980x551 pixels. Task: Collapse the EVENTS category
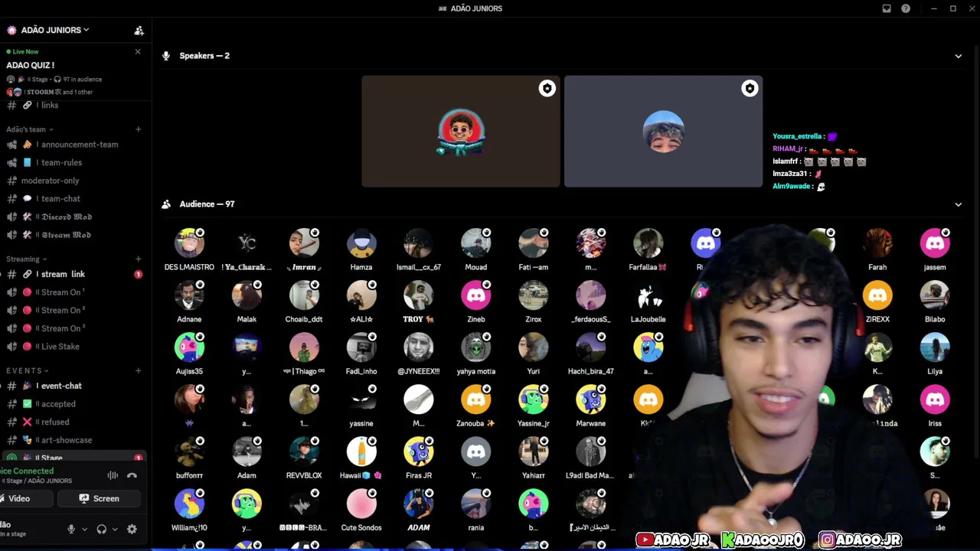[28, 370]
